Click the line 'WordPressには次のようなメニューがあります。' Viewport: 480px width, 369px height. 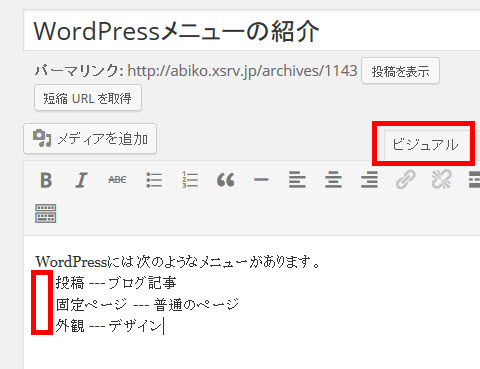click(x=178, y=262)
